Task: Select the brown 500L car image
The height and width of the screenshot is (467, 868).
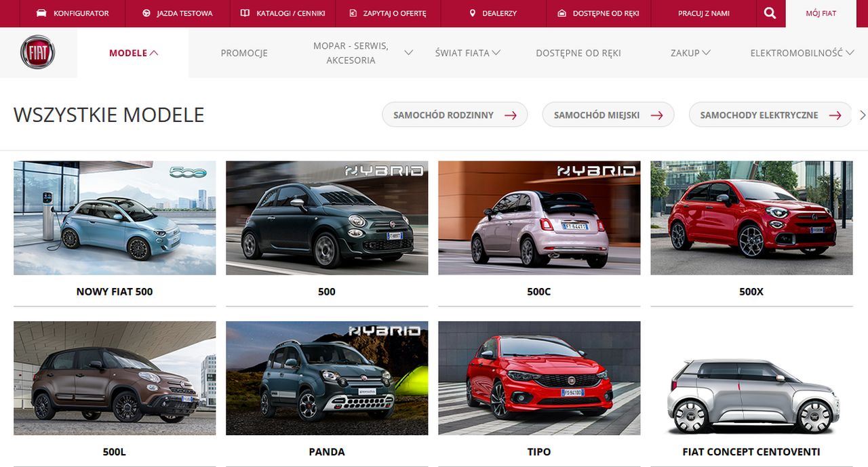Action: pos(115,378)
